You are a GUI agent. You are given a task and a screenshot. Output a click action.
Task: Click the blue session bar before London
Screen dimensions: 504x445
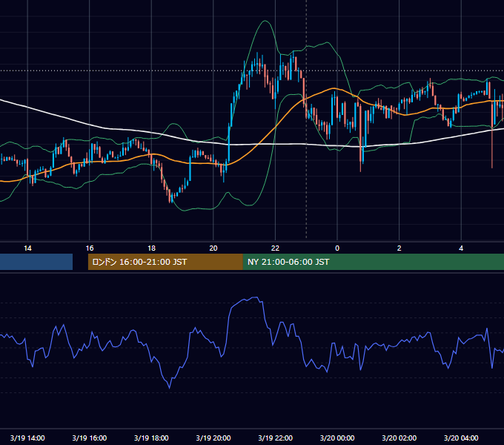36,262
